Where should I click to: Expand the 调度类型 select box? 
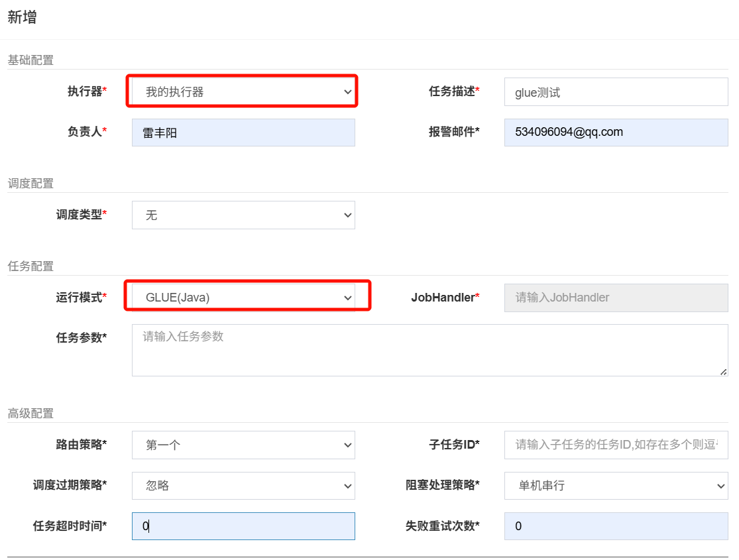pos(243,215)
